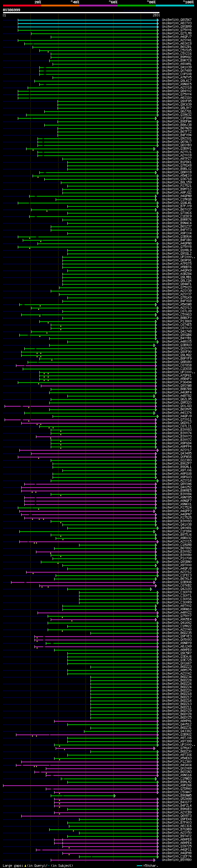This screenshot has width=197, height=868.
Task: Open hit UniRef100_Q75VY6
Action: [x=177, y=30]
